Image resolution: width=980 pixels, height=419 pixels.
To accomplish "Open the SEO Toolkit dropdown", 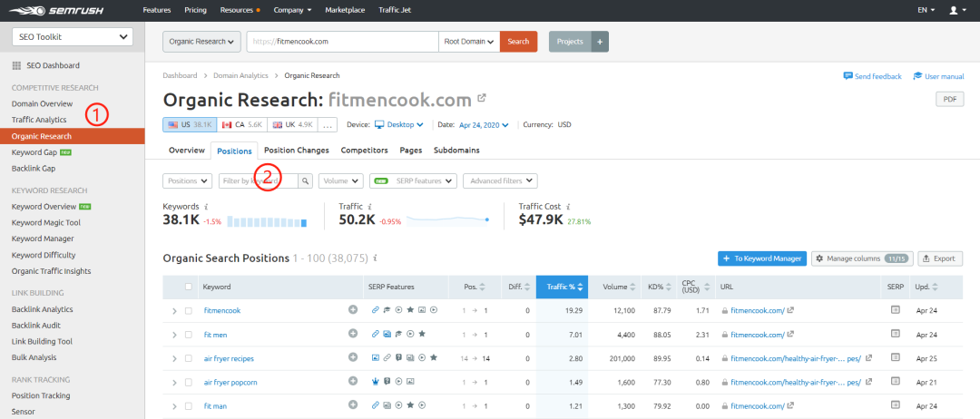I will tap(73, 37).
